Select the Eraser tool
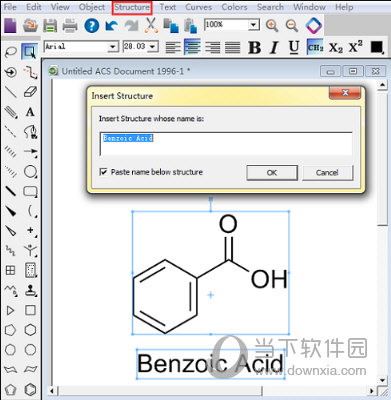 click(30, 92)
